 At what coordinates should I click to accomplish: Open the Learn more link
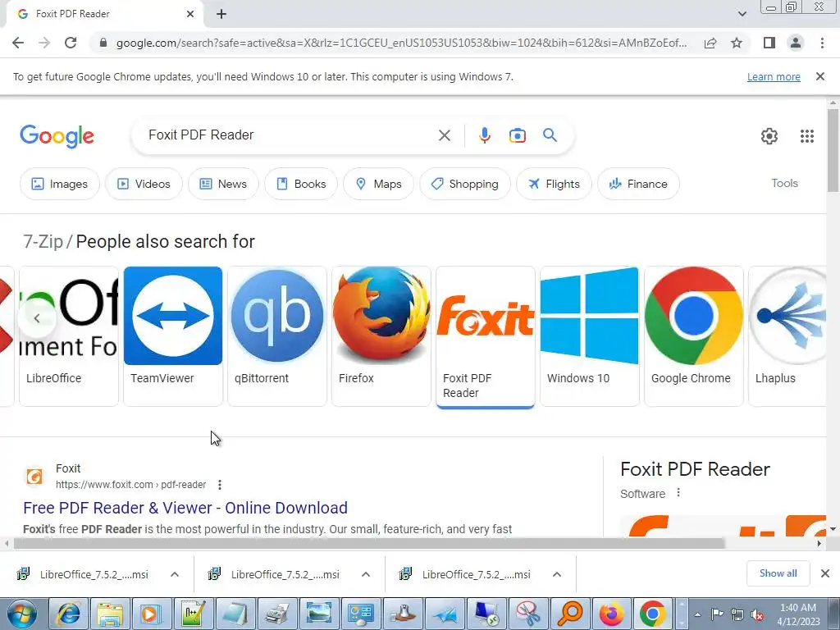pos(774,76)
